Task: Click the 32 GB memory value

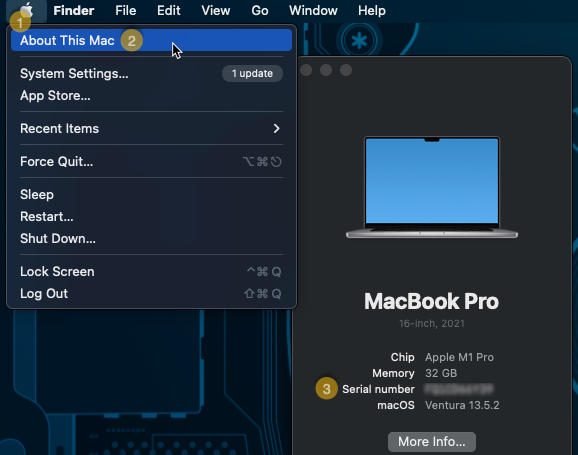Action: 441,373
